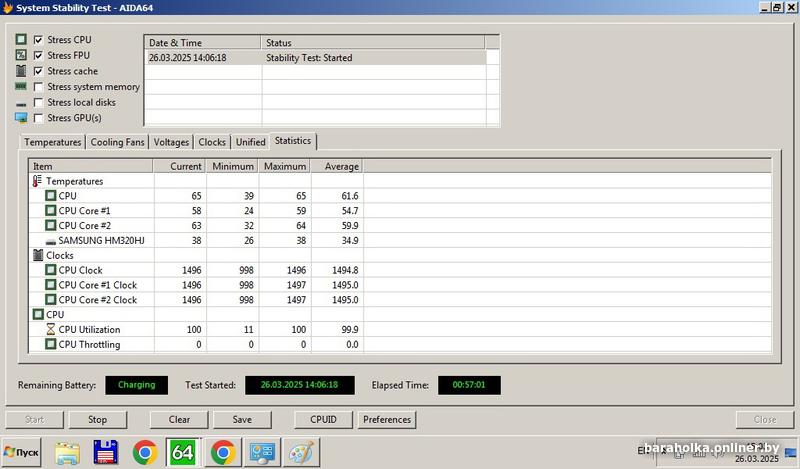Open the Preferences dialog

(387, 419)
